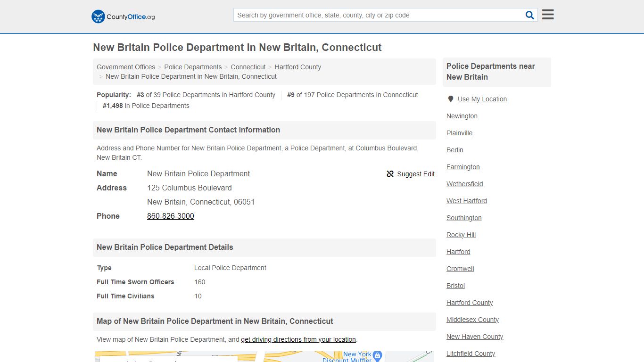Viewport: 644px width, 362px height.
Task: Open West Hartford police departments link
Action: (x=467, y=201)
